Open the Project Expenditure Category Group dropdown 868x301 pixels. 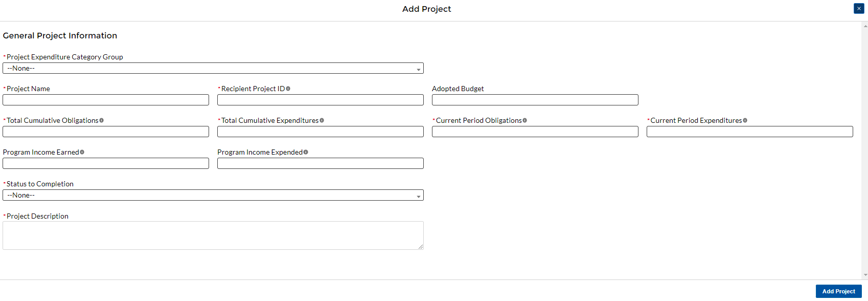click(x=213, y=69)
